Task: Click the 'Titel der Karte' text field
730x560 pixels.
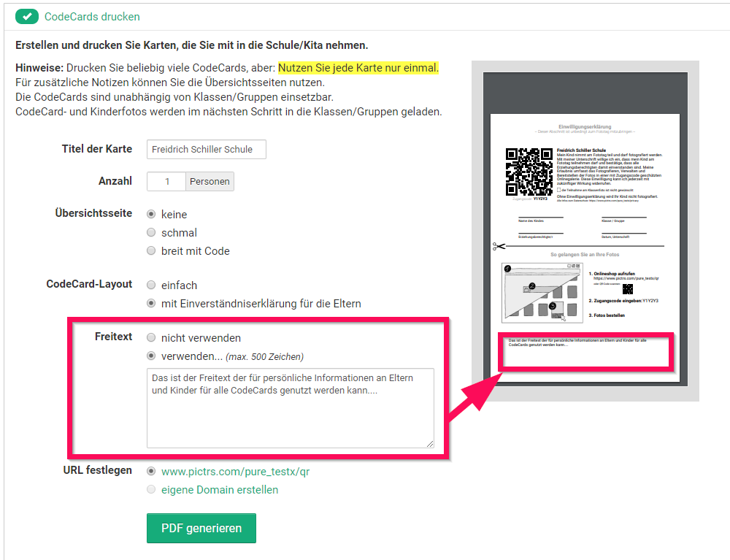Action: pyautogui.click(x=206, y=149)
